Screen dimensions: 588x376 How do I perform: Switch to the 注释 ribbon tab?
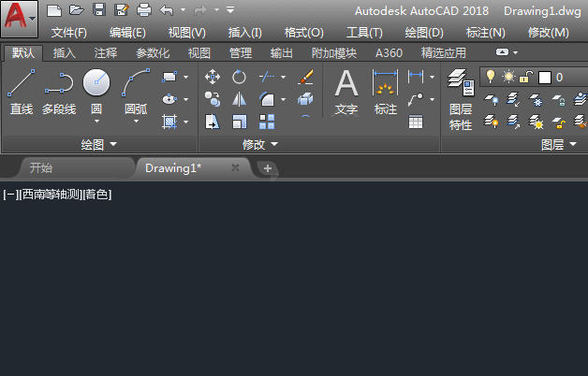(106, 52)
